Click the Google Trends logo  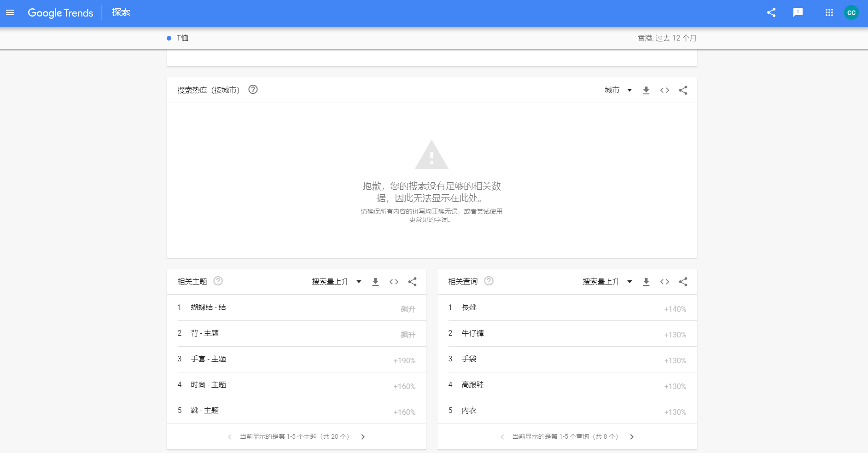60,13
